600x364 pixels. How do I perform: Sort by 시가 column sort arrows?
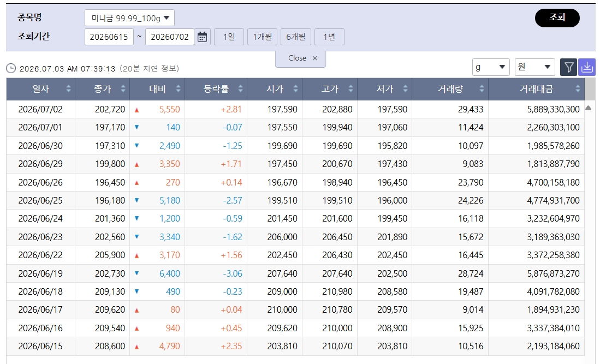295,89
